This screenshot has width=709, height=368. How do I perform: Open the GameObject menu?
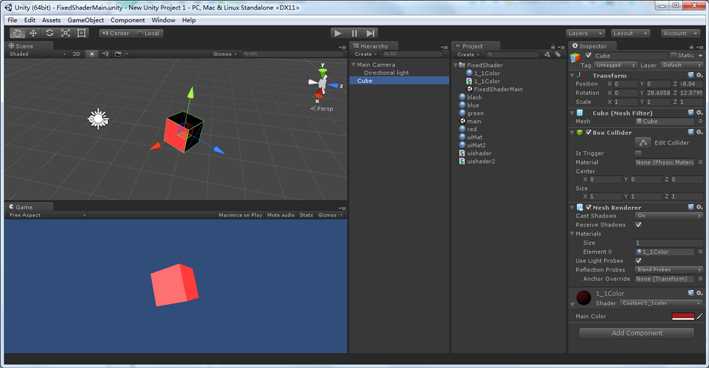(85, 20)
